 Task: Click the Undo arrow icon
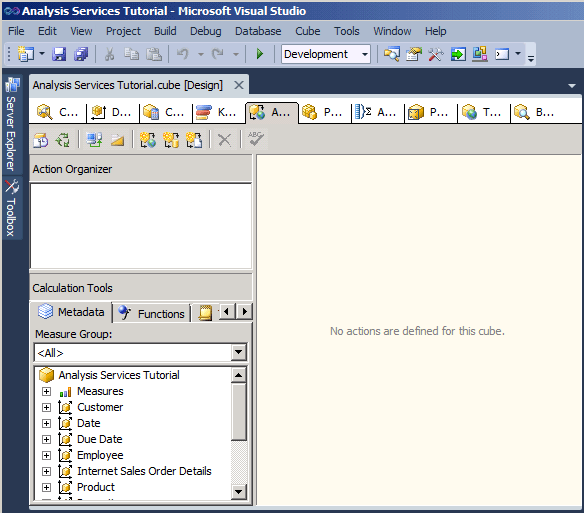182,54
